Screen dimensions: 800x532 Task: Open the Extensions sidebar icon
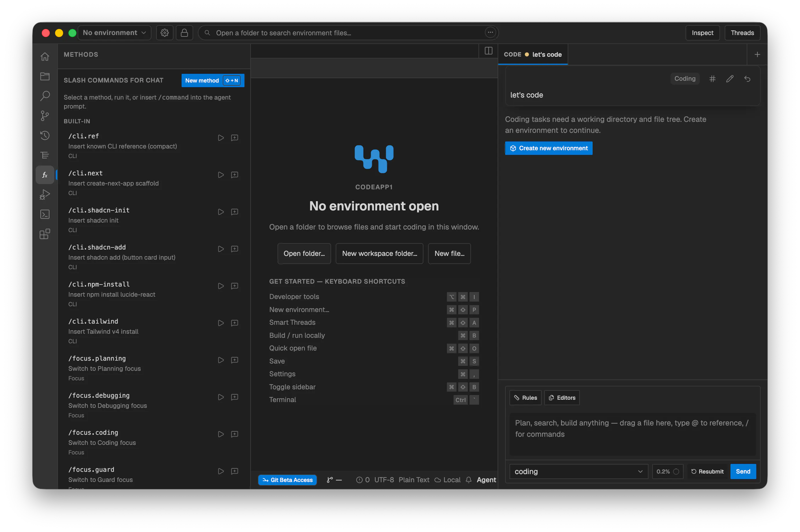click(45, 234)
